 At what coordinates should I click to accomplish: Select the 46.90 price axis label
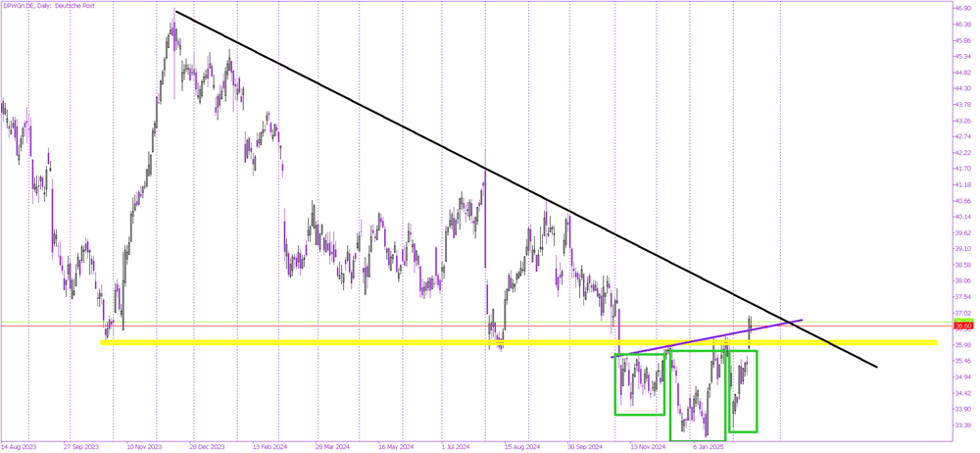[962, 9]
